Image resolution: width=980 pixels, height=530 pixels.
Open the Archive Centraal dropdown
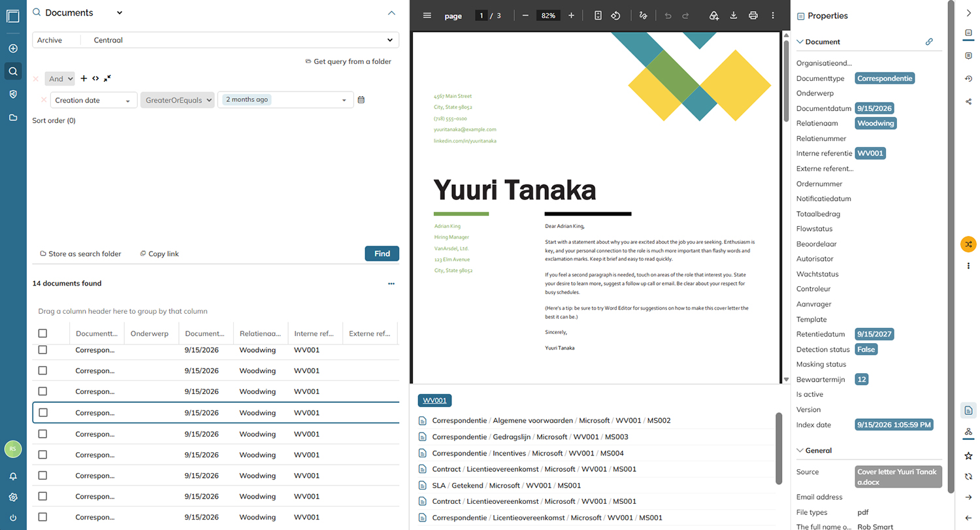coord(216,40)
